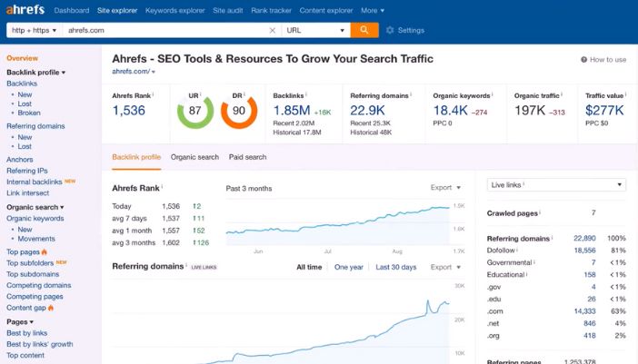
Task: Click the UR 87 green gauge
Action: [194, 111]
